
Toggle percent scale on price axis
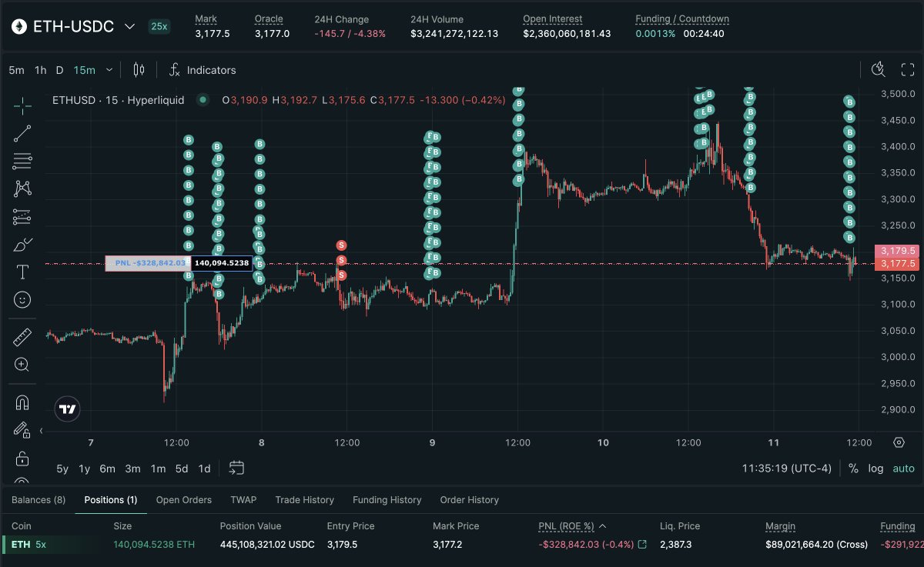pos(853,468)
